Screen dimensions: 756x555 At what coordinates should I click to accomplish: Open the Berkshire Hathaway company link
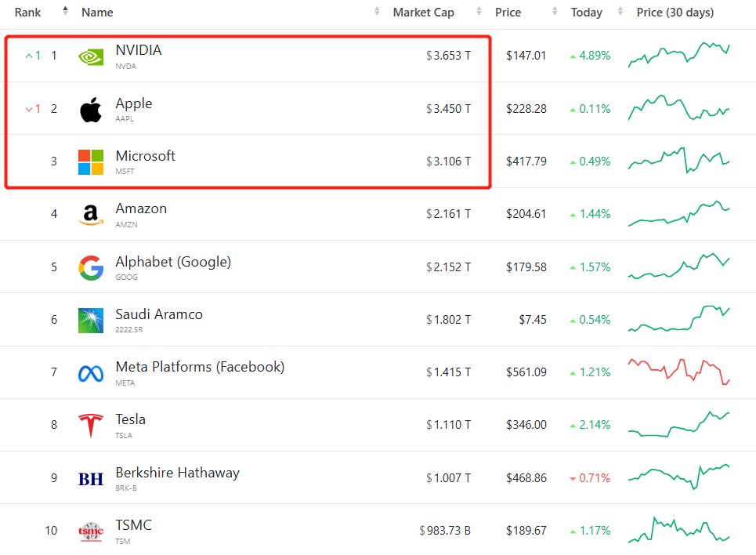pyautogui.click(x=177, y=473)
